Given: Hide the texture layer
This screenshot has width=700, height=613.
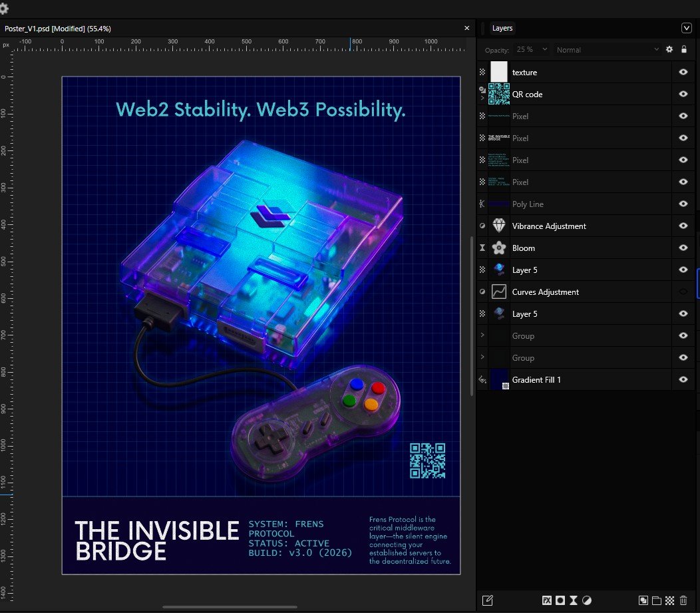Looking at the screenshot, I should click(x=683, y=72).
